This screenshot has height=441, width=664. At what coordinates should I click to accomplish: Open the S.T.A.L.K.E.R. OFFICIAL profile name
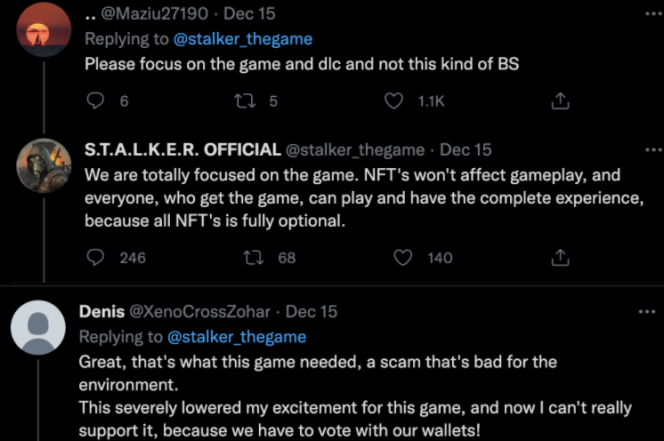[181, 150]
